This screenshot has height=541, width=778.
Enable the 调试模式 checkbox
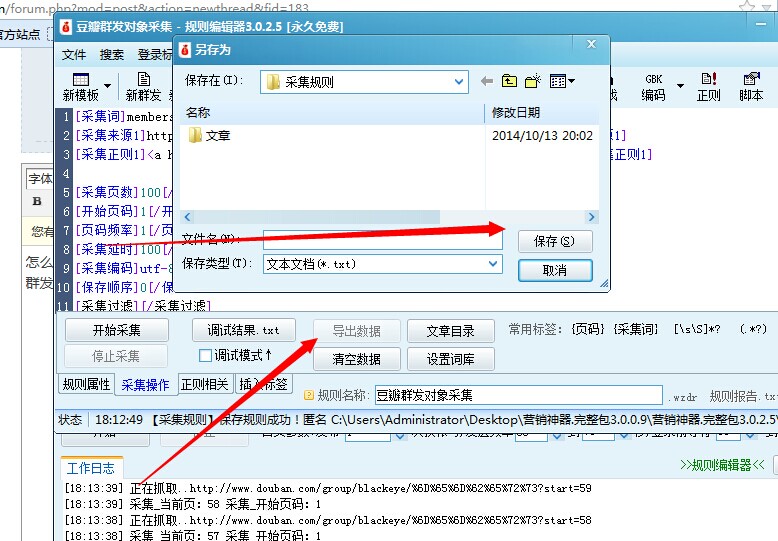[206, 355]
